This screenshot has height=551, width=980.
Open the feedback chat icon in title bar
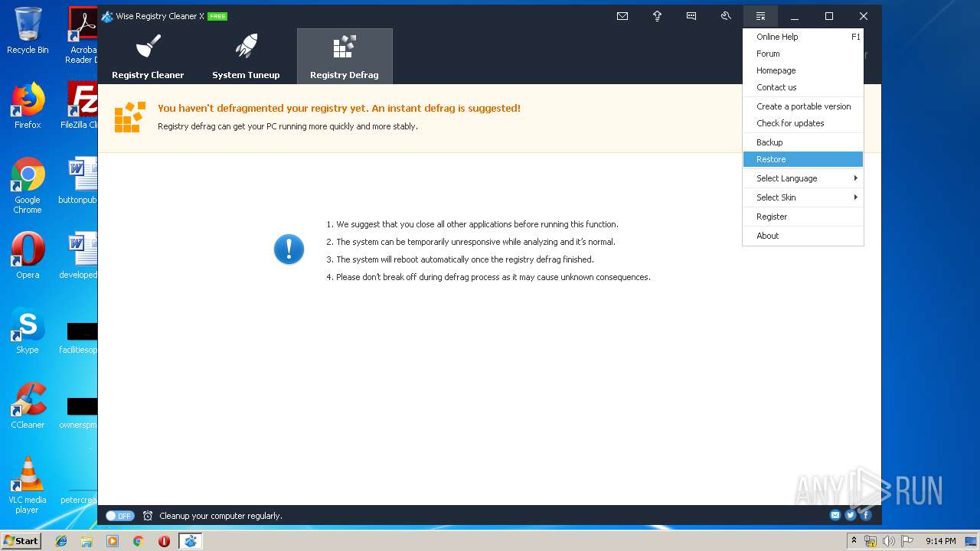click(691, 16)
